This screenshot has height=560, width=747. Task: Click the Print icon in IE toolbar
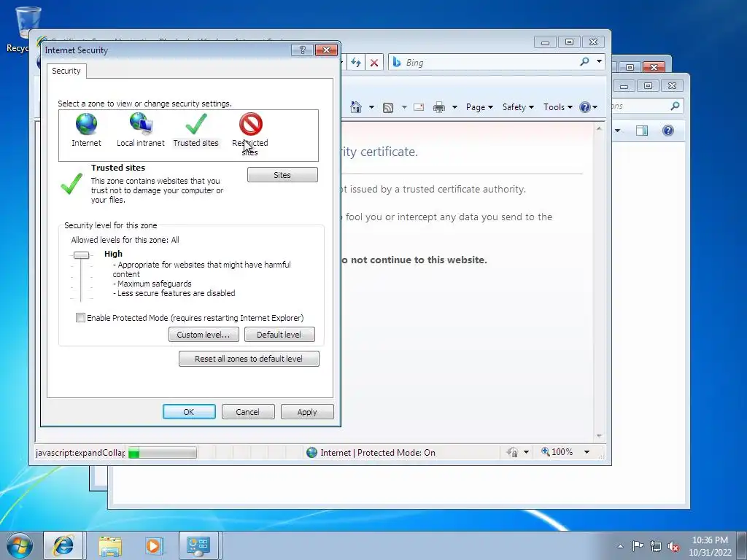point(438,107)
